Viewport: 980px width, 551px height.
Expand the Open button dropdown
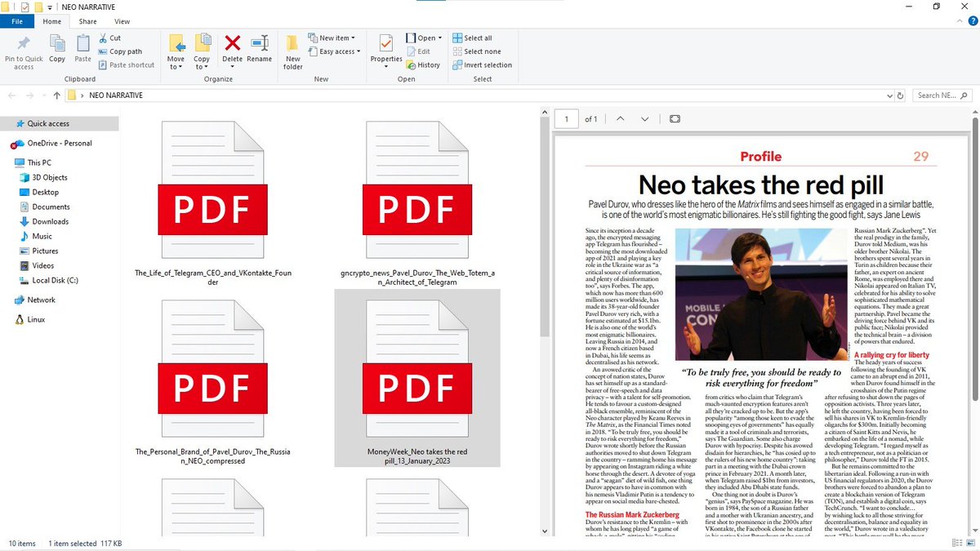440,38
